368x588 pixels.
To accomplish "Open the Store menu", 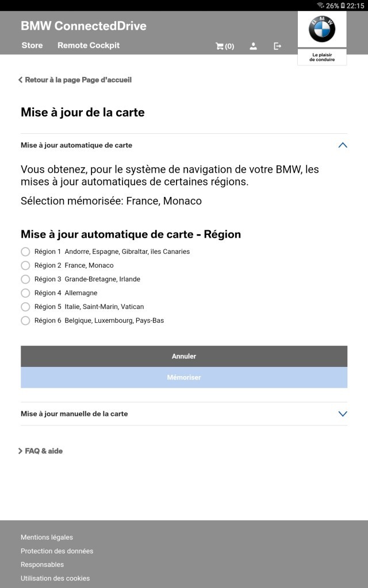I will (x=32, y=45).
